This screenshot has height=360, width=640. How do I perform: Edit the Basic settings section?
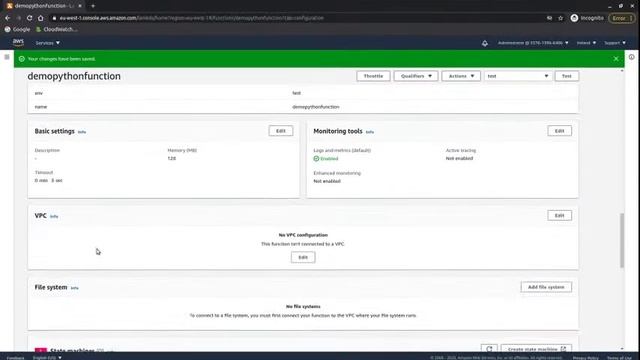[x=281, y=131]
